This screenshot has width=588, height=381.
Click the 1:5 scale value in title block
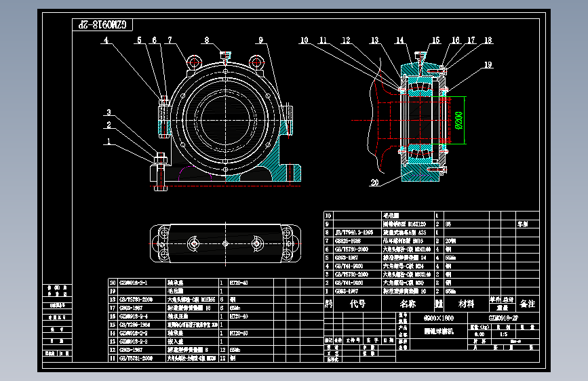[x=504, y=334]
